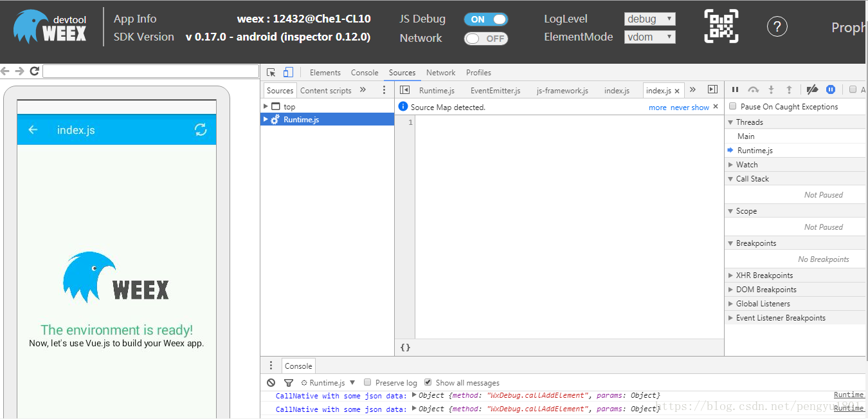The image size is (868, 419).
Task: Show more editor tabs chevron
Action: click(x=692, y=90)
